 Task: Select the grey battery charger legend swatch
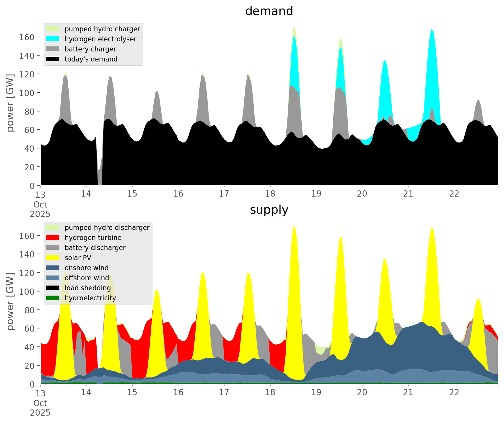(53, 49)
